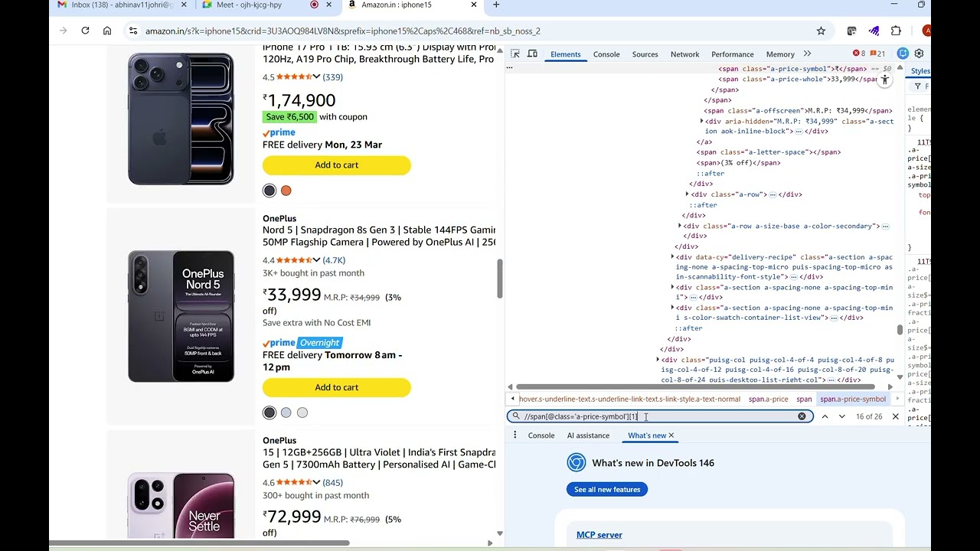
Task: Select the light blue swatch for OnePlus Nord 5
Action: click(286, 412)
